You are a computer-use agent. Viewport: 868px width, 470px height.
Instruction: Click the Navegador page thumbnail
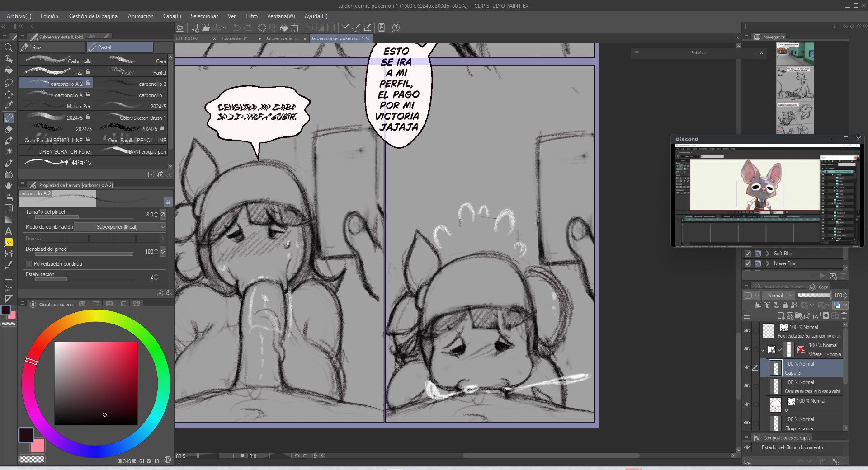click(x=795, y=88)
